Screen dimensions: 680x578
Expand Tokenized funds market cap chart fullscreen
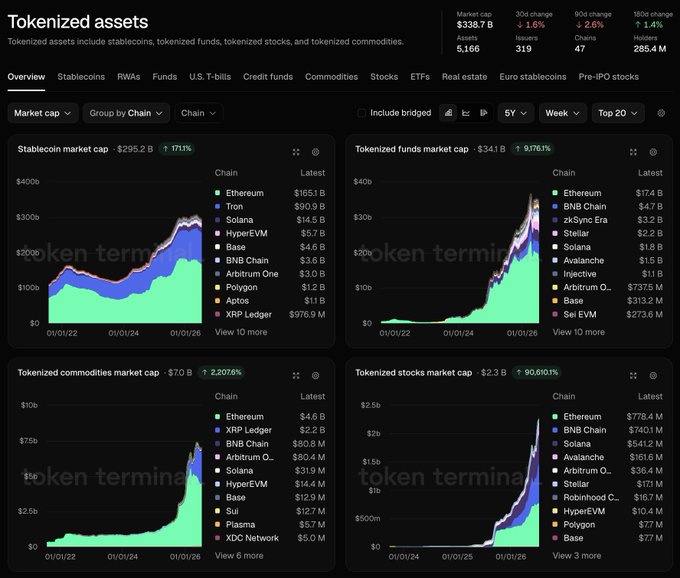pos(633,152)
